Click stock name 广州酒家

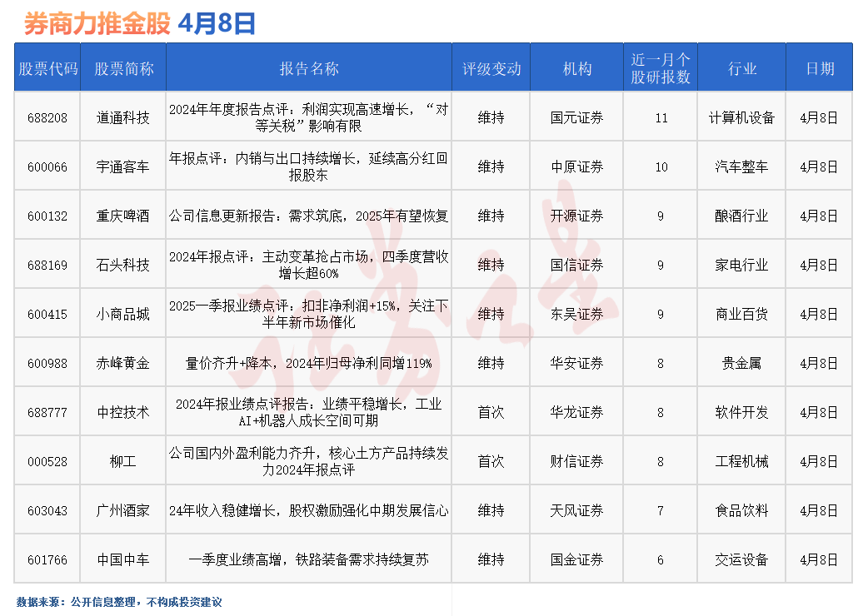(123, 511)
